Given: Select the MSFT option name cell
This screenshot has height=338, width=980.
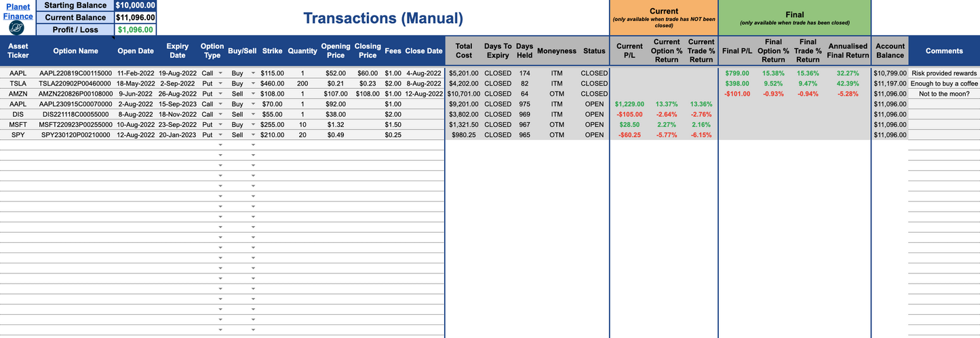Looking at the screenshot, I should point(75,125).
